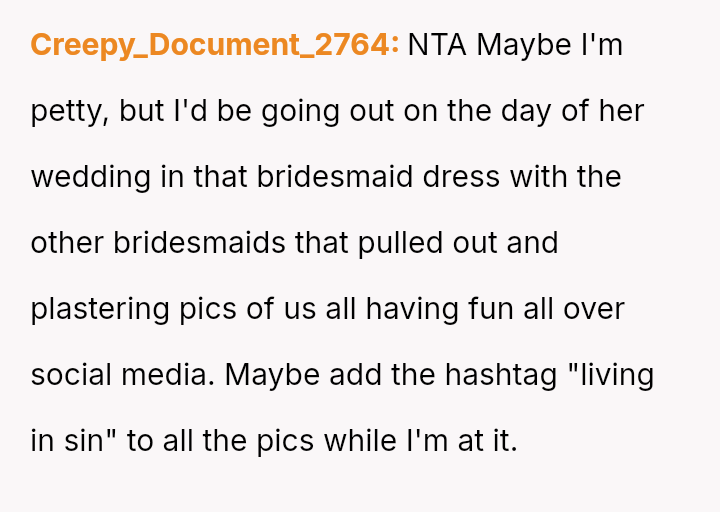
Task: Click the word "petty" in the comment
Action: click(x=68, y=111)
